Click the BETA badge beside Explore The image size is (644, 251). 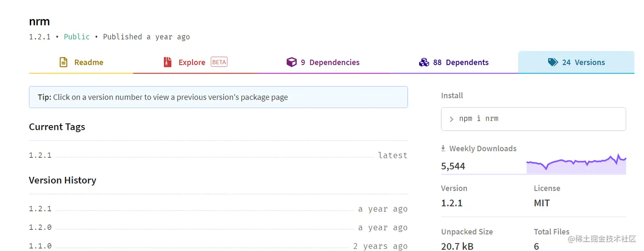pyautogui.click(x=219, y=62)
